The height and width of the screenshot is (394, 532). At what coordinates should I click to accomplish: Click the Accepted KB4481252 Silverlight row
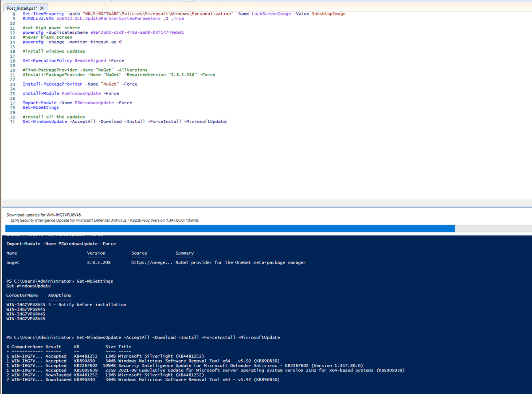coord(106,356)
